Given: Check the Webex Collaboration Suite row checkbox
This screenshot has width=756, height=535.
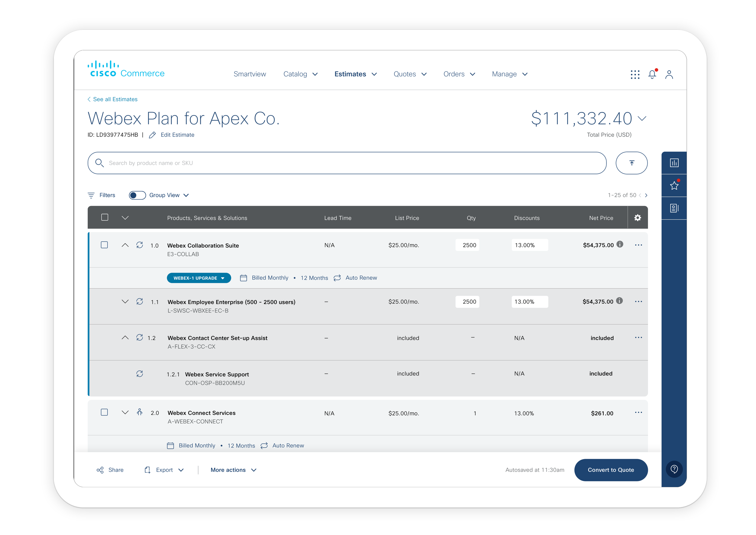Looking at the screenshot, I should pyautogui.click(x=104, y=245).
